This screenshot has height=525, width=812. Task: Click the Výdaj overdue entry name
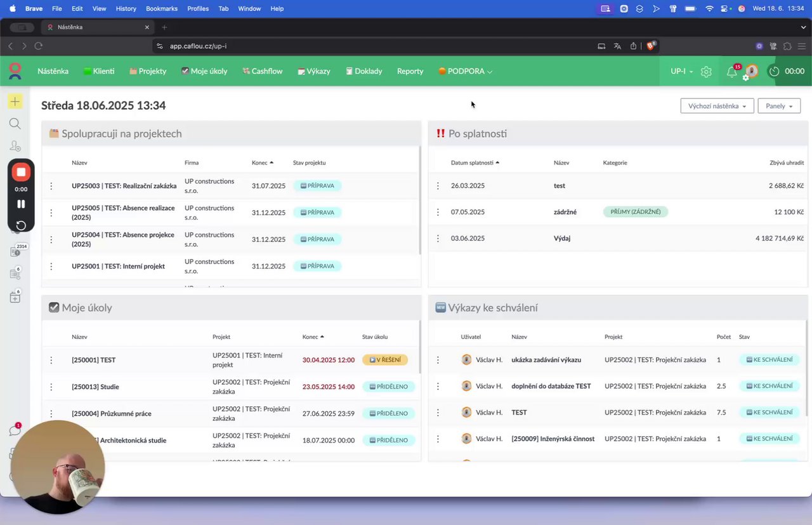[562, 238]
